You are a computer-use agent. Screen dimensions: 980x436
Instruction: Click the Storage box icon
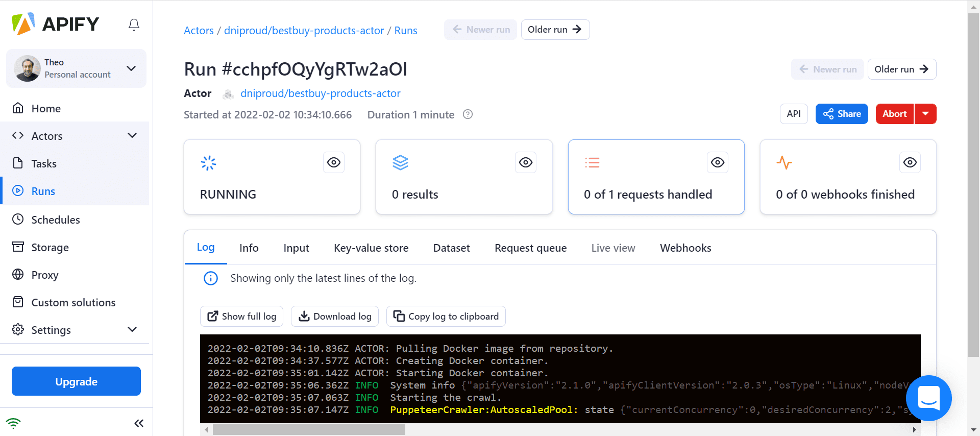[18, 247]
